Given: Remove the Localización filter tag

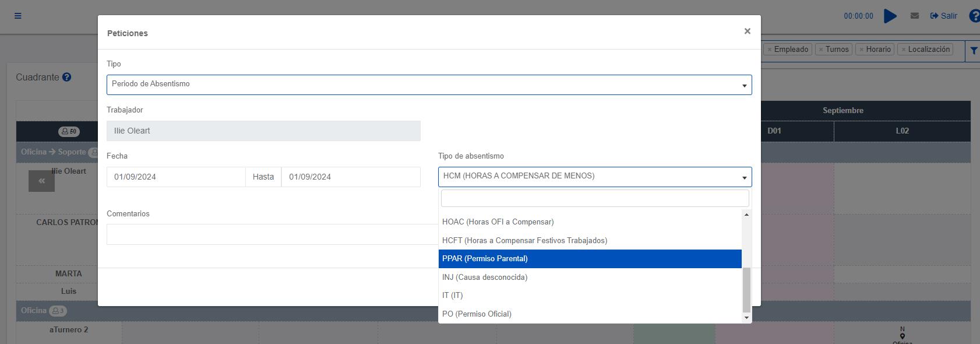Looking at the screenshot, I should tap(904, 50).
